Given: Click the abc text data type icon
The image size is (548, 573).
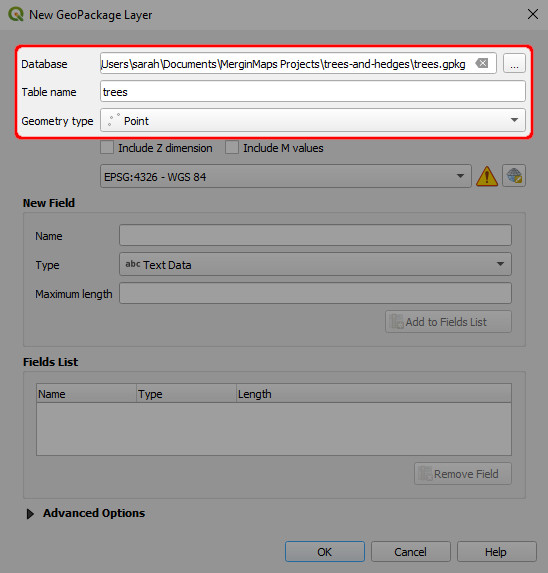Looking at the screenshot, I should point(133,264).
